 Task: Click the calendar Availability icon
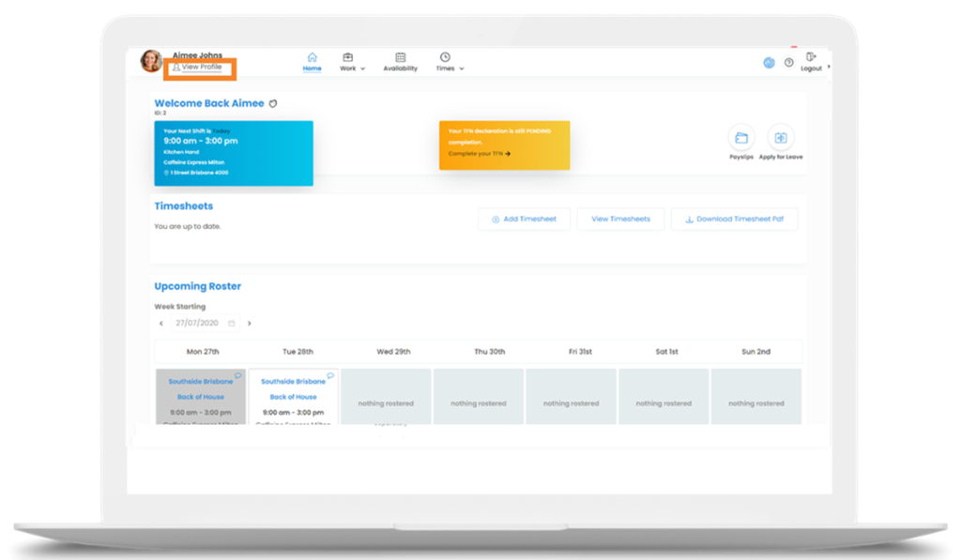click(400, 57)
